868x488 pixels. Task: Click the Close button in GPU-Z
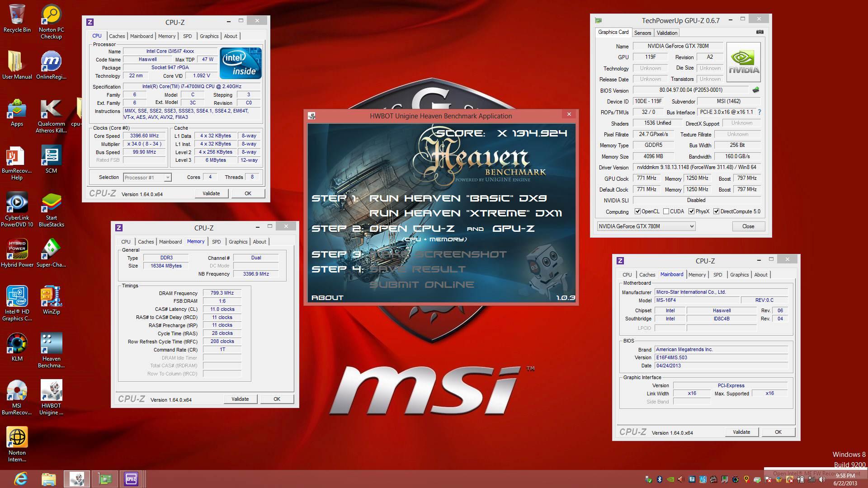point(748,226)
